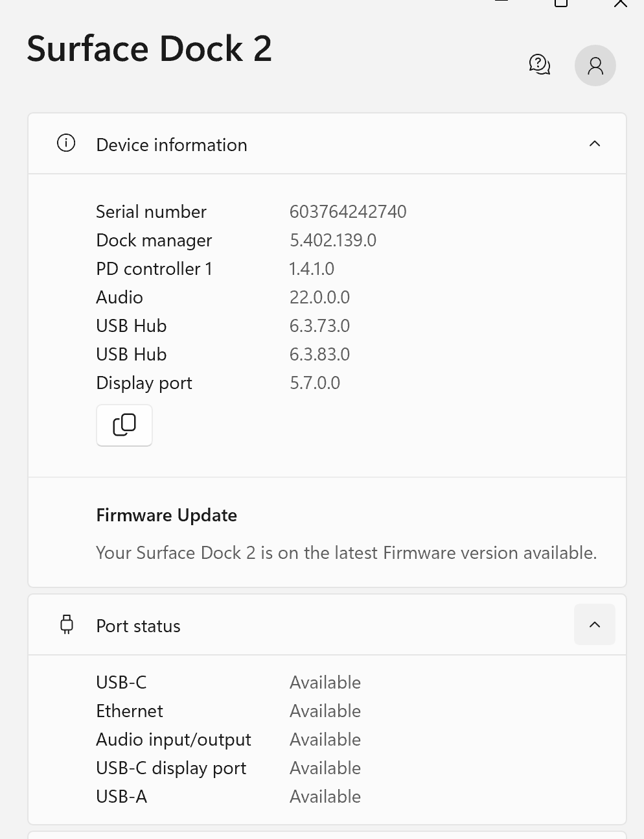
Task: Open the help and feedback chat icon
Action: pos(539,65)
